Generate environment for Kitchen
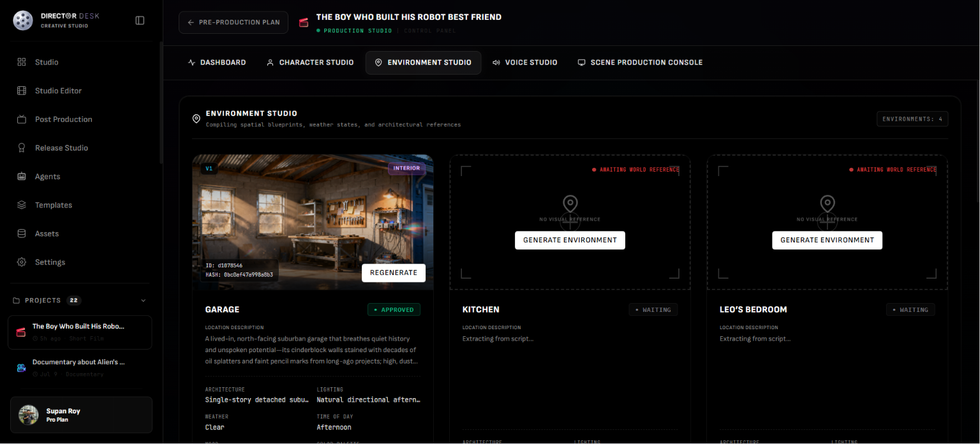The image size is (980, 444). pos(570,240)
